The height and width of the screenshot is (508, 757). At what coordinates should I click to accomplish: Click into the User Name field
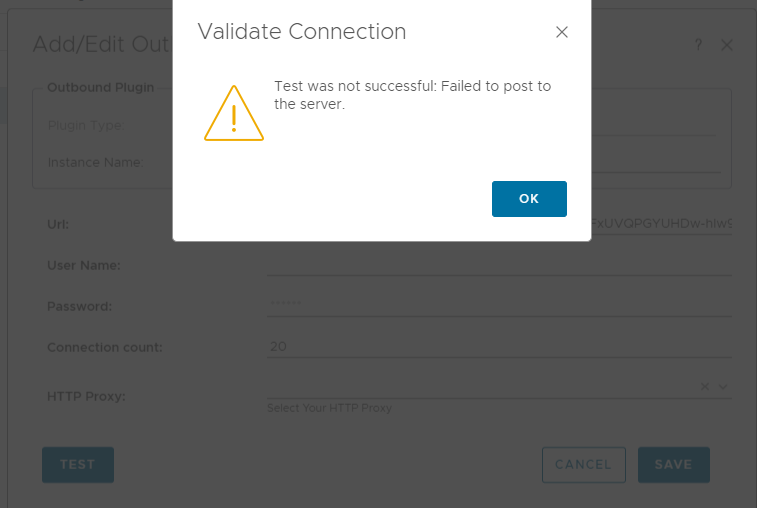pyautogui.click(x=498, y=265)
